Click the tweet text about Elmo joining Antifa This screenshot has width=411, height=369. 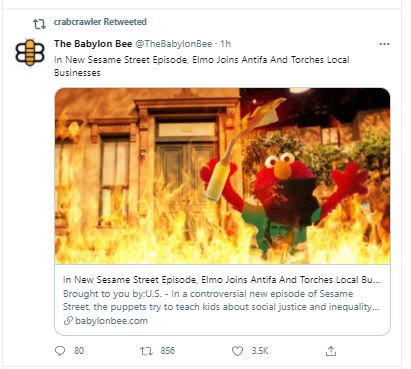(x=202, y=66)
